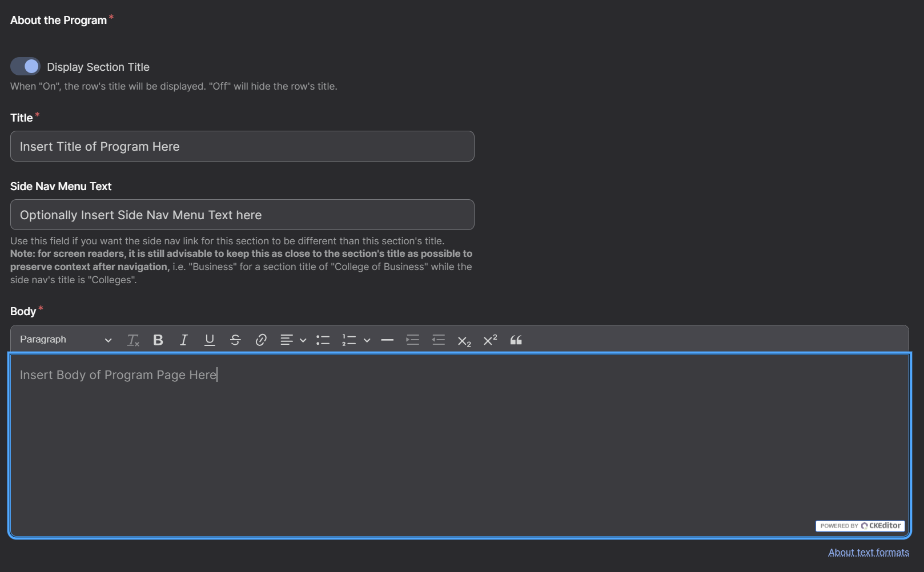Apply strikethrough formatting

click(x=235, y=340)
